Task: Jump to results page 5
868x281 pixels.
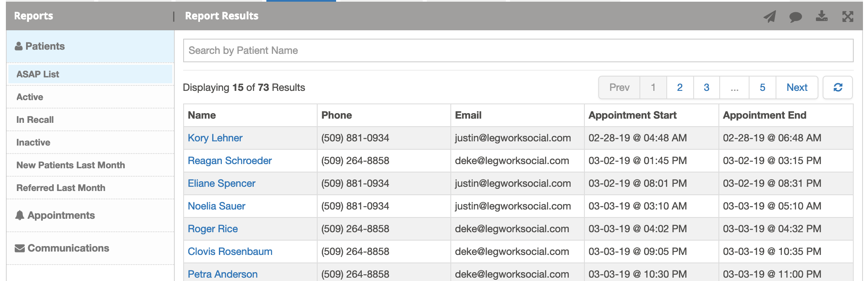Action: 763,87
